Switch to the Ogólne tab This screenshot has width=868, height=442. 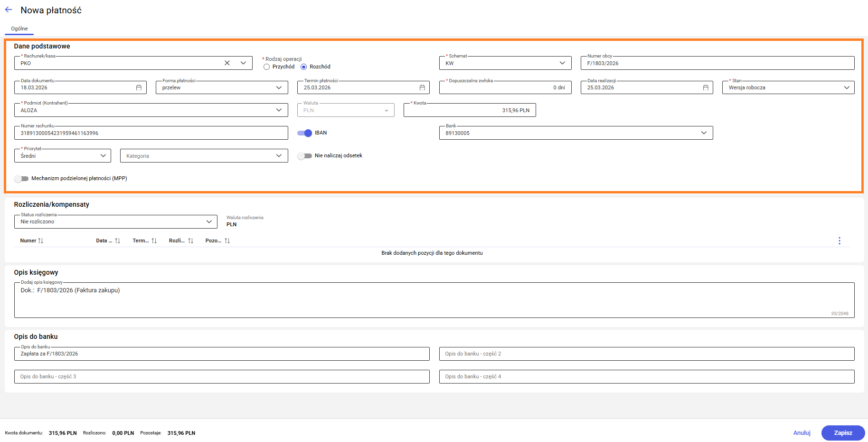[x=19, y=29]
